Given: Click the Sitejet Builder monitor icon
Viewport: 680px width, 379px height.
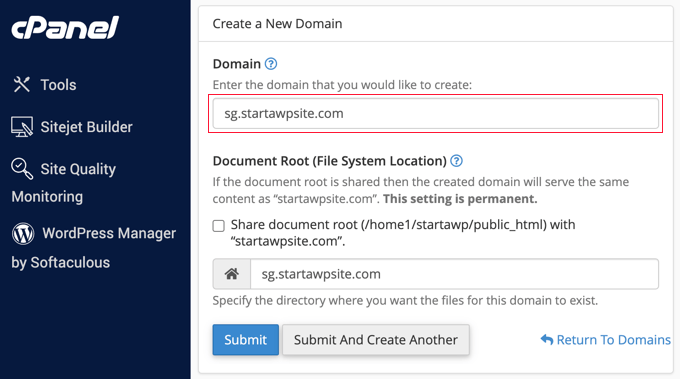Looking at the screenshot, I should pyautogui.click(x=22, y=127).
